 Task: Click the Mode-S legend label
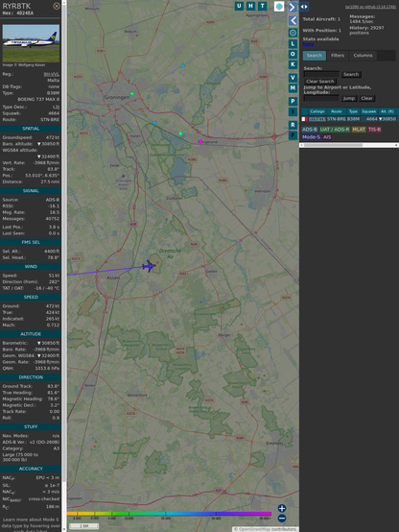point(311,137)
